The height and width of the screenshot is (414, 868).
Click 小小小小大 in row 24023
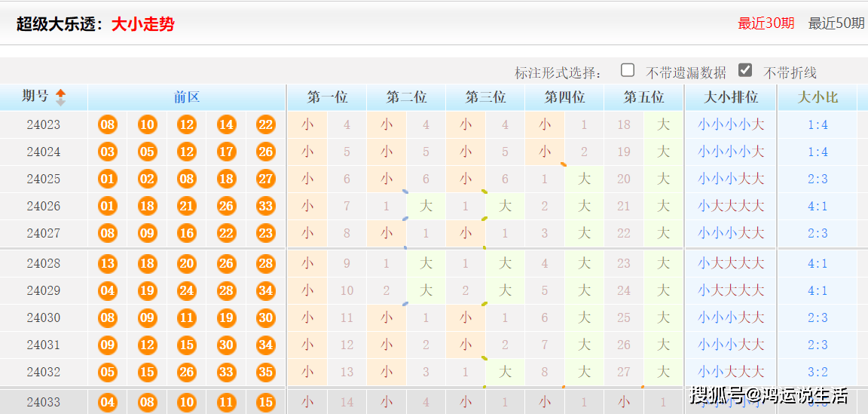731,124
